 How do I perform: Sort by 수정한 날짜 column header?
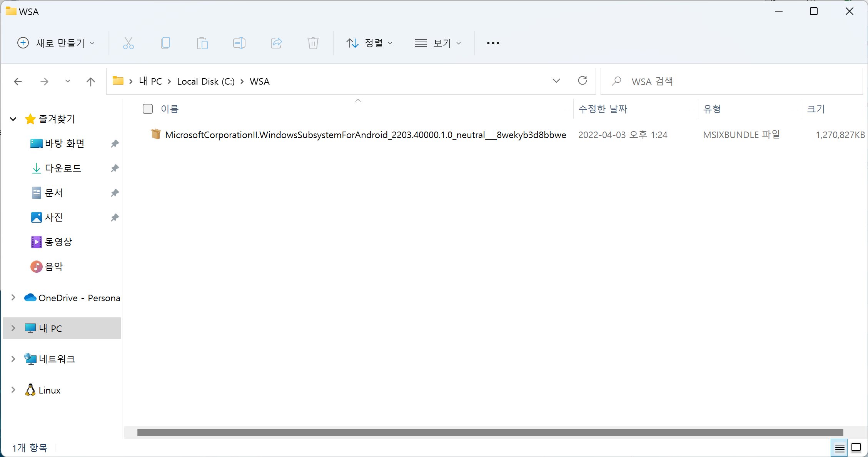[x=603, y=109]
